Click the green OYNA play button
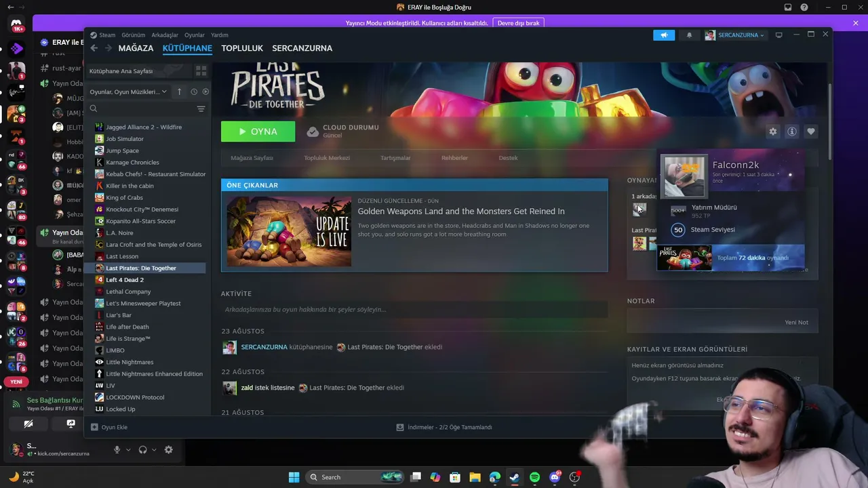 pos(258,131)
